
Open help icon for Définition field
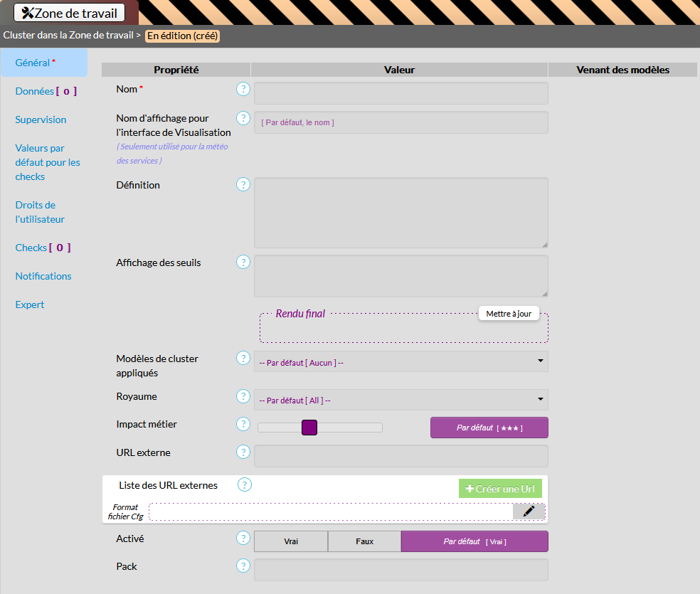243,185
